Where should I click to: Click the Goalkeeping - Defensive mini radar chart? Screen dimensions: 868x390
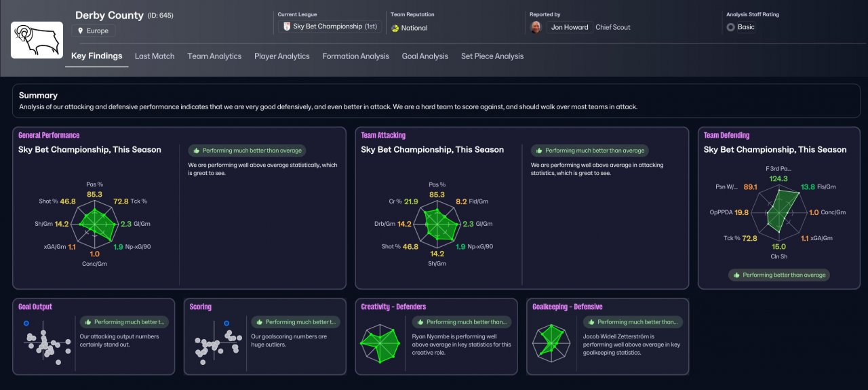(551, 345)
